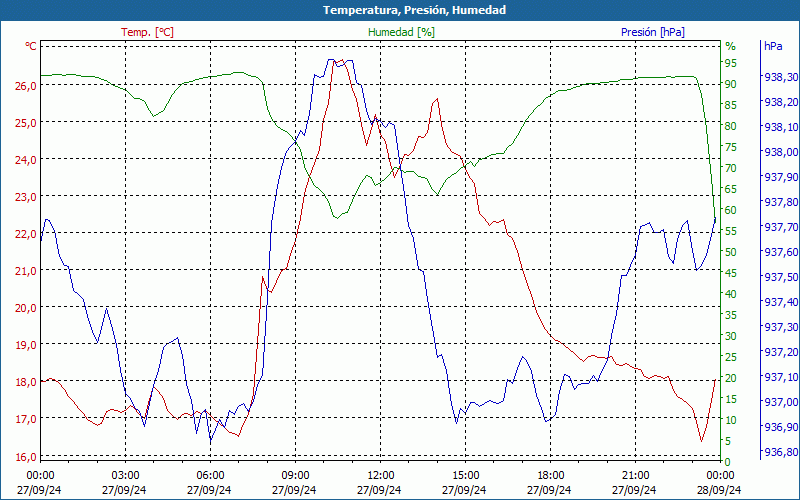This screenshot has height=500, width=800.
Task: Click the green '25' humidity axis label
Action: (x=731, y=357)
